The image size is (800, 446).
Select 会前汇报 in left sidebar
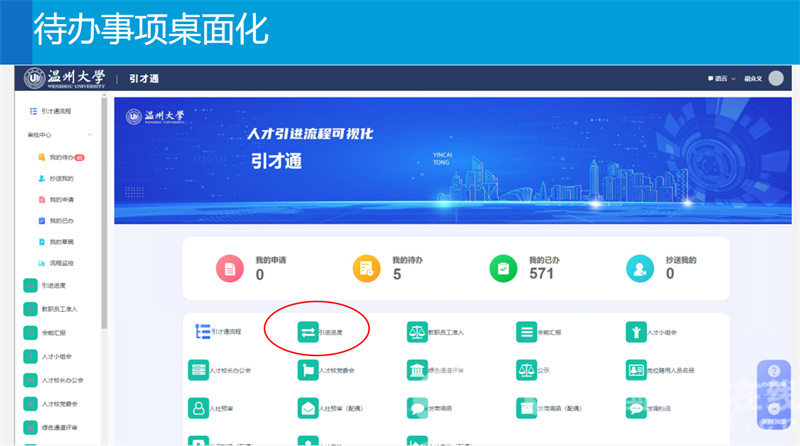tap(45, 333)
